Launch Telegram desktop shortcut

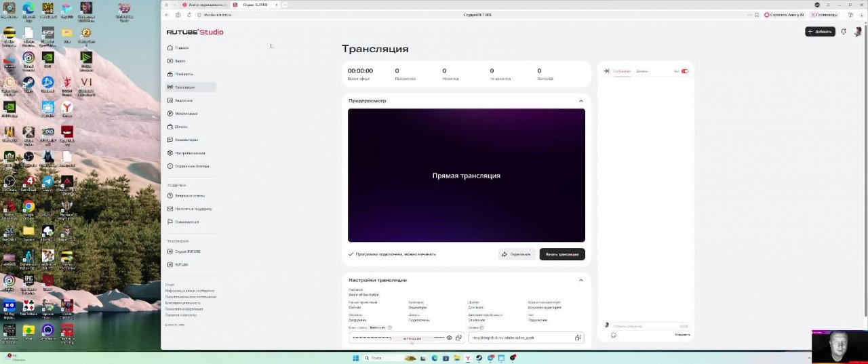click(48, 183)
